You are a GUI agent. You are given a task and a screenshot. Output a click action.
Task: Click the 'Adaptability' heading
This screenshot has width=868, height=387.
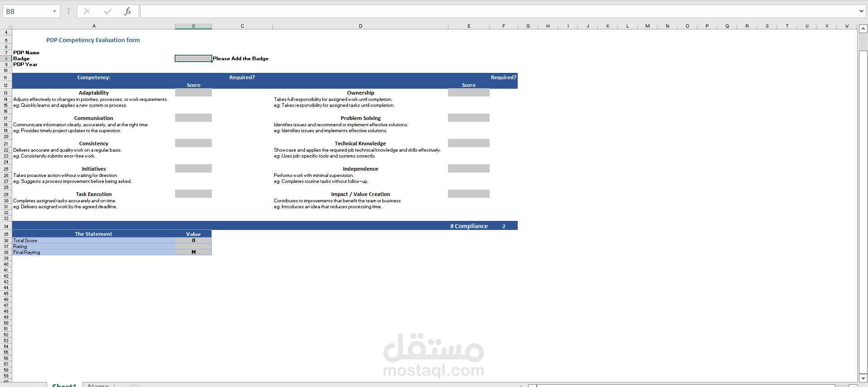[94, 93]
